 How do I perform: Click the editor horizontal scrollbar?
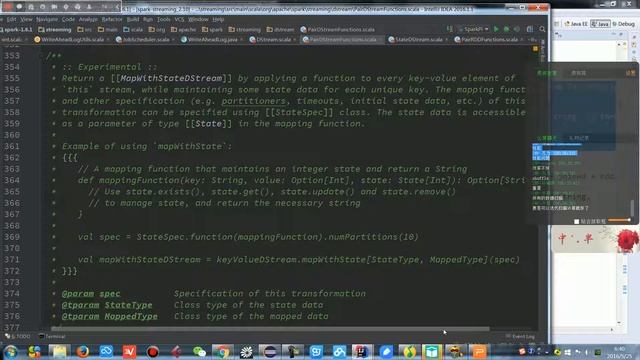click(270, 328)
